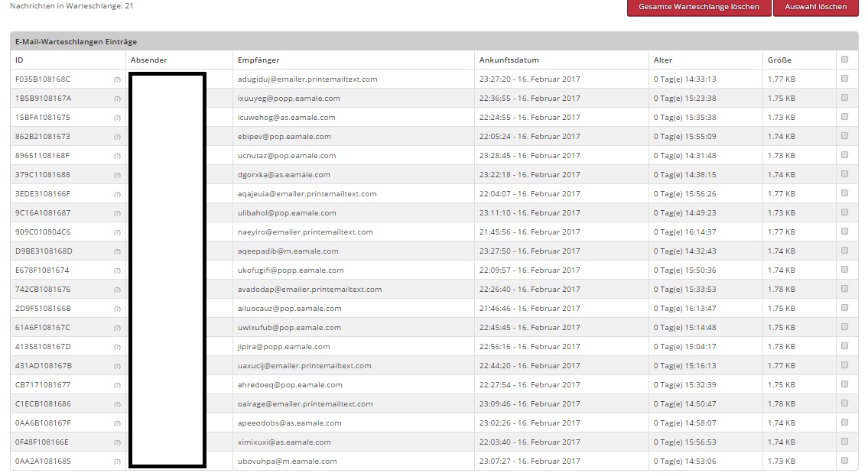Viewport: 868px width, 476px height.
Task: Click the Empfänger column header
Action: click(258, 60)
